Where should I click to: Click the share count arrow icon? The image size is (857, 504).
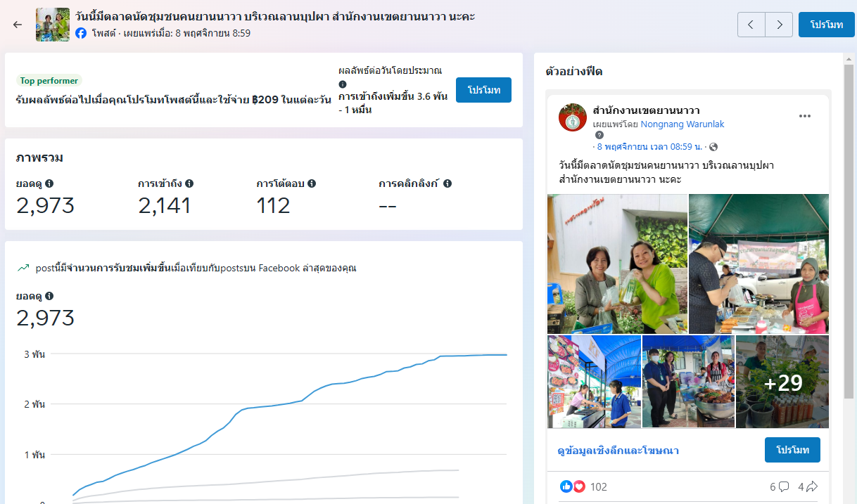pos(811,486)
